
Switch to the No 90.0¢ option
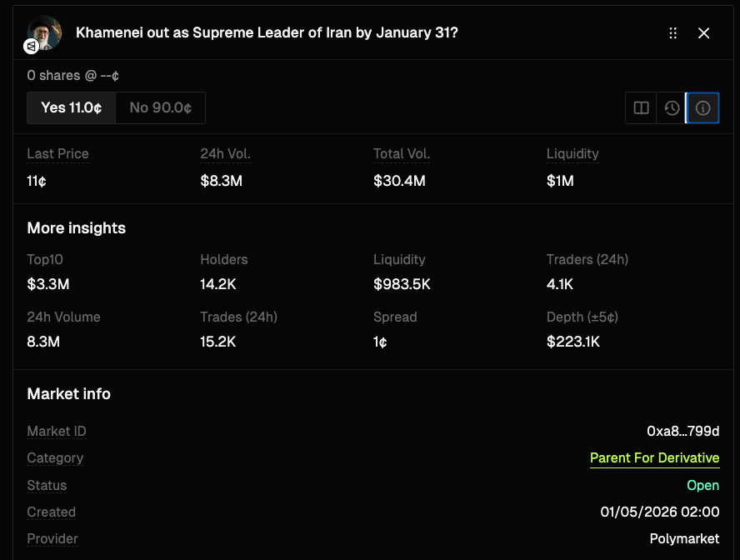click(x=161, y=107)
